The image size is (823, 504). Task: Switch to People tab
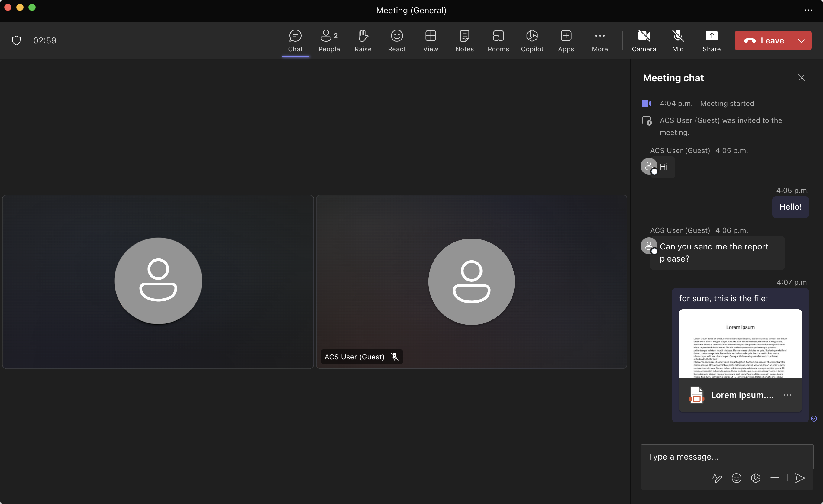329,40
